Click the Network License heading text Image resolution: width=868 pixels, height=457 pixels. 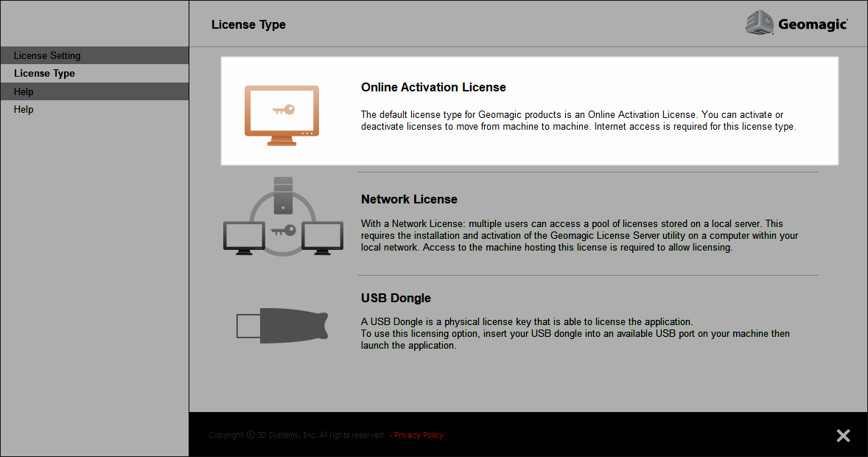point(409,199)
